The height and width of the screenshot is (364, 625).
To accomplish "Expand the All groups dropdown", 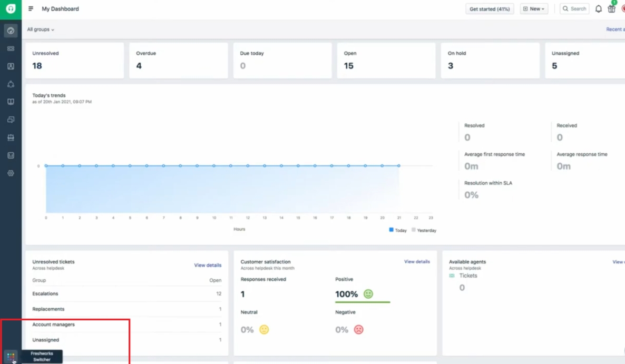I will [41, 29].
